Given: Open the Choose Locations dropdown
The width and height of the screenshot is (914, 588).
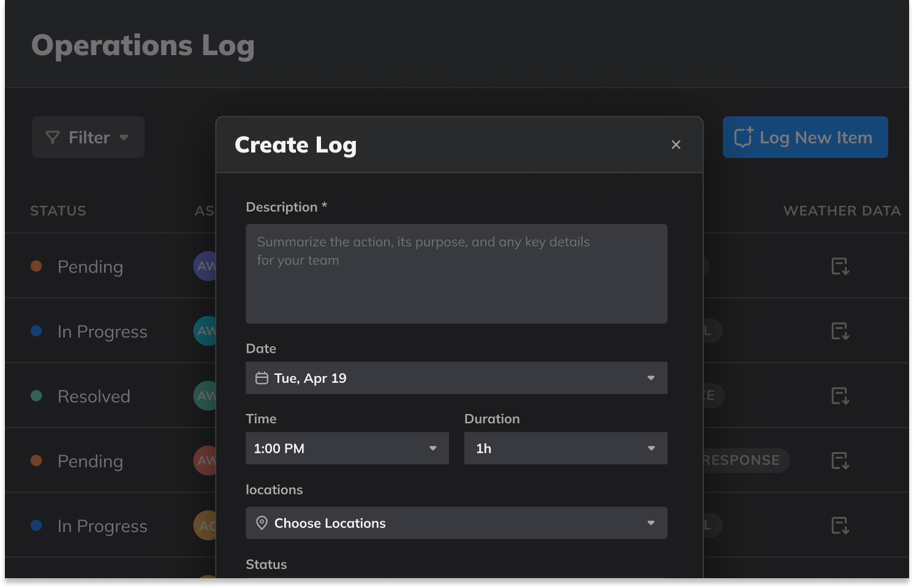Looking at the screenshot, I should click(x=456, y=523).
